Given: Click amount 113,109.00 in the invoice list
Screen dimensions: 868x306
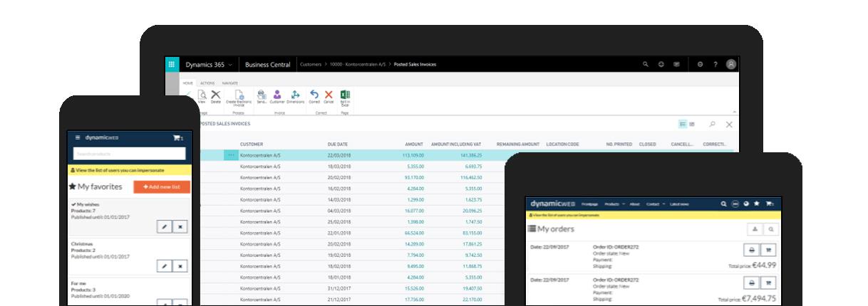Looking at the screenshot, I should 413,155.
